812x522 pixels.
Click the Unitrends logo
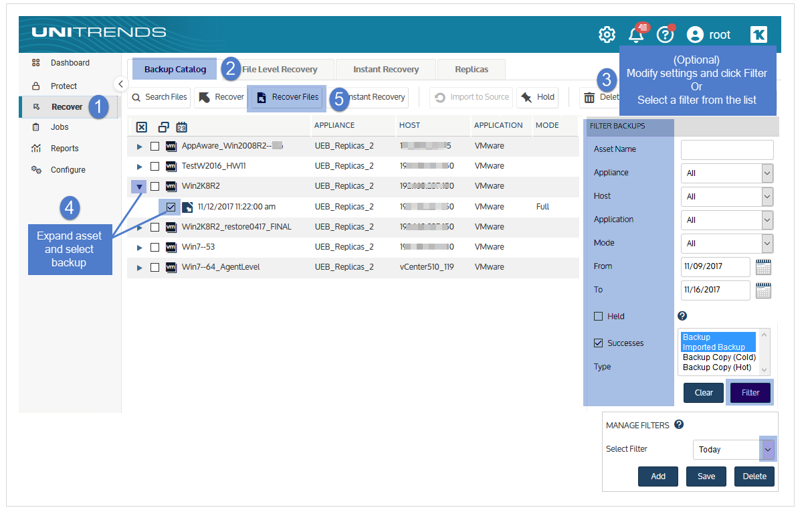[99, 32]
